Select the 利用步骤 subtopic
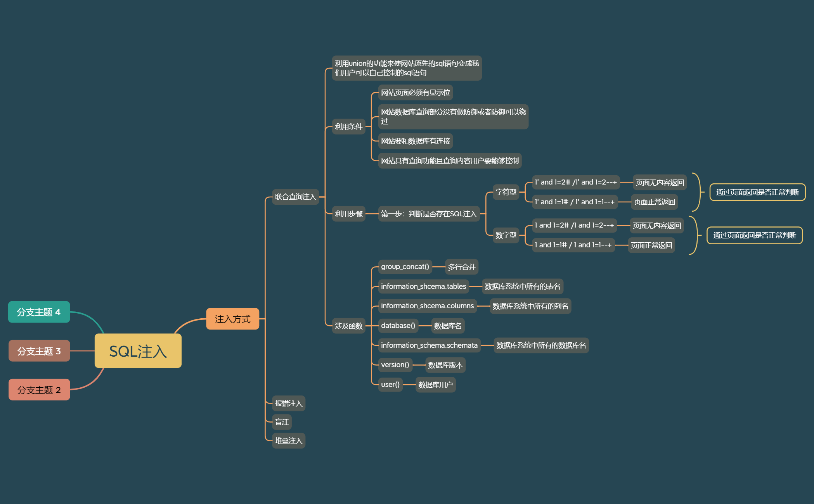This screenshot has width=814, height=504. (x=348, y=214)
